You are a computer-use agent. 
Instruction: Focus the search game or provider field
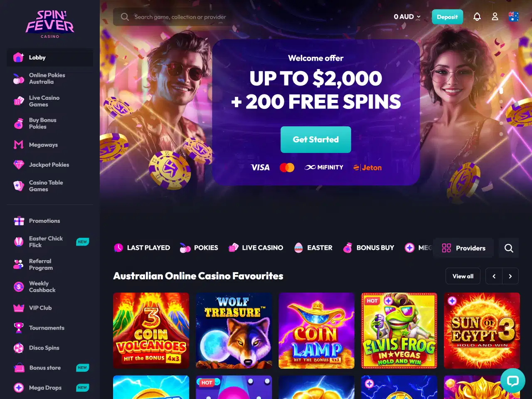(x=172, y=17)
